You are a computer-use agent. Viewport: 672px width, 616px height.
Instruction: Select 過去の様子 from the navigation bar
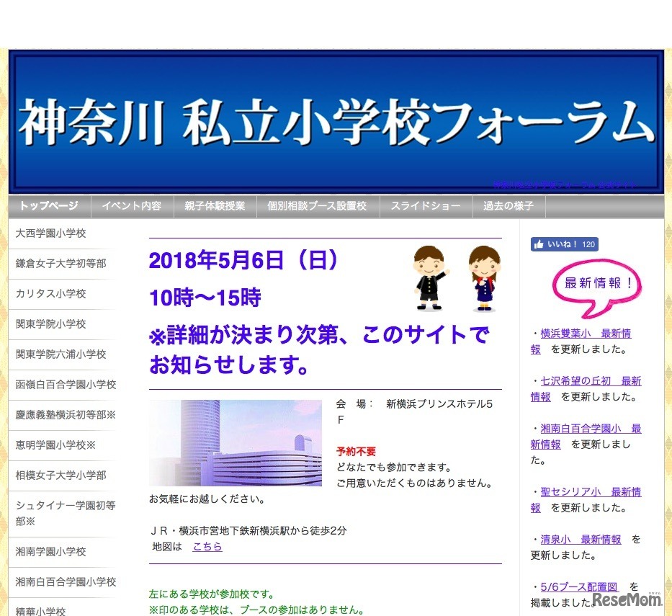point(508,205)
